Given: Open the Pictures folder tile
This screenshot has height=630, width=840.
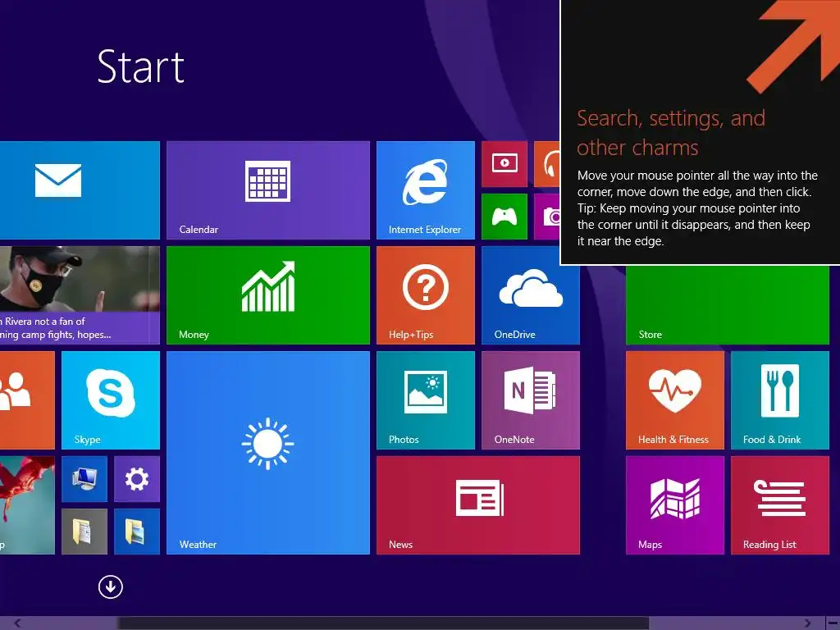Looking at the screenshot, I should point(137,532).
